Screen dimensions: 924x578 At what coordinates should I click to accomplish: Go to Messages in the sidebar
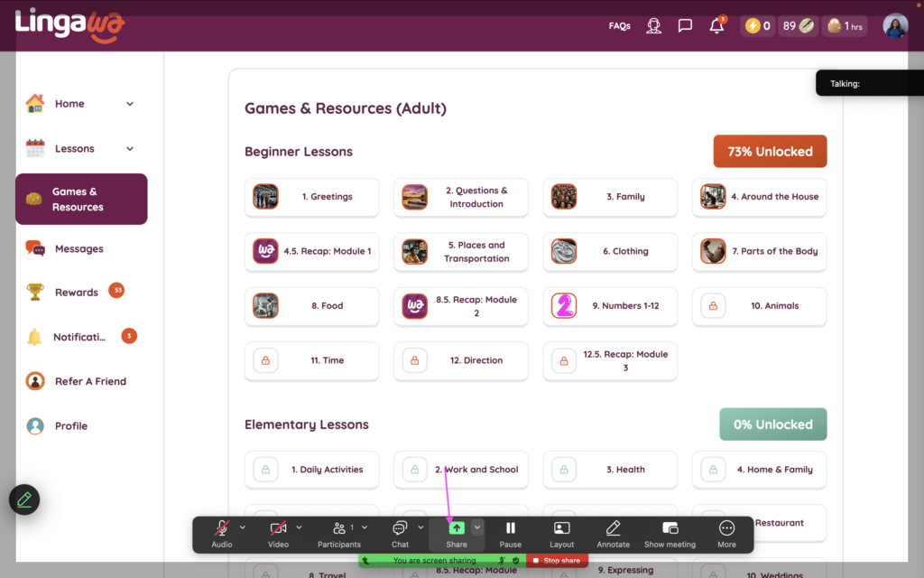(79, 248)
